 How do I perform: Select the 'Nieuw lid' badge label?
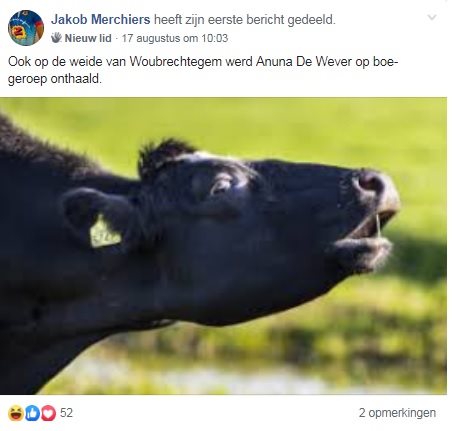[x=88, y=38]
